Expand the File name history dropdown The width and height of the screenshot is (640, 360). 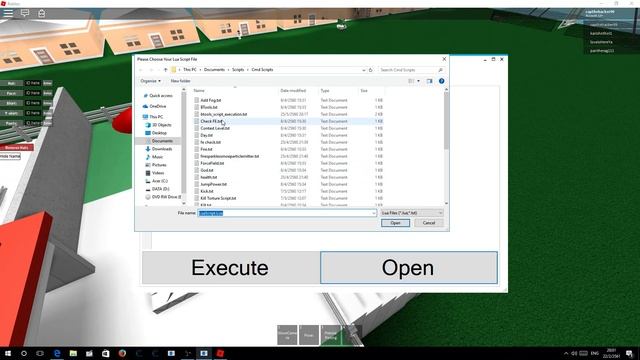coord(373,213)
